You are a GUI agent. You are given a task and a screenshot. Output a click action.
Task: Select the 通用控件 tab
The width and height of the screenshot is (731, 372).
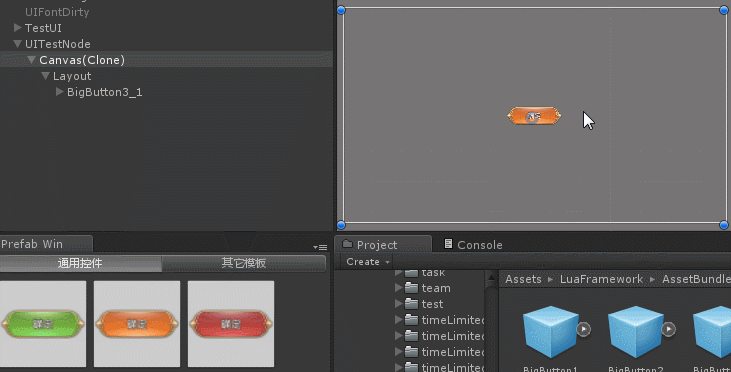pos(81,263)
